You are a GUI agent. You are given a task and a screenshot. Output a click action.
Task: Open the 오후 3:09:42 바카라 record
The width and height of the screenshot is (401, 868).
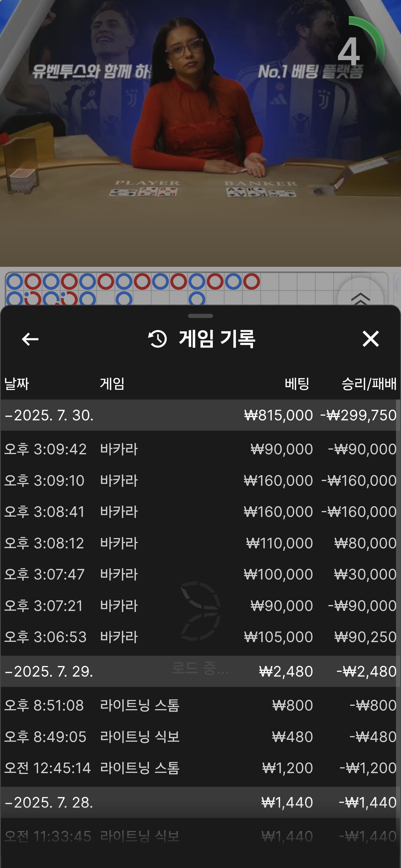tap(200, 449)
